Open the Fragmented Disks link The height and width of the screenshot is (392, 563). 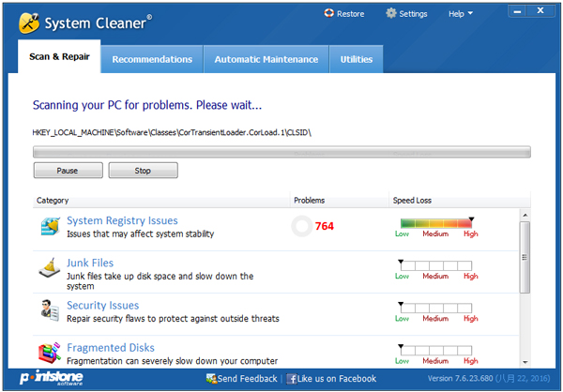point(111,348)
